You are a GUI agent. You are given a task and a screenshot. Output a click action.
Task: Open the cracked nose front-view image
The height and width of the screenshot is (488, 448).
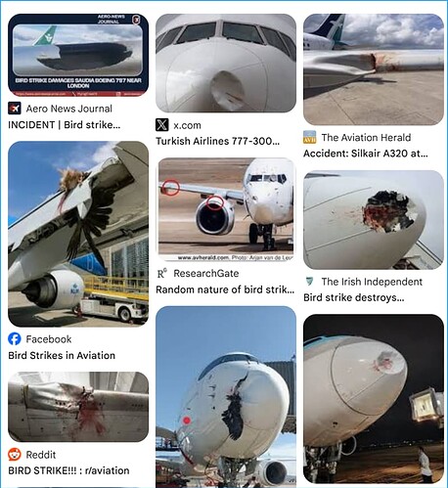(x=226, y=397)
